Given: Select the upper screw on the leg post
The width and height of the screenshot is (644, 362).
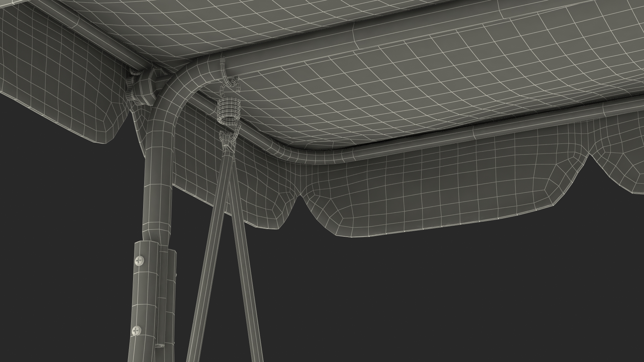Looking at the screenshot, I should tap(139, 260).
